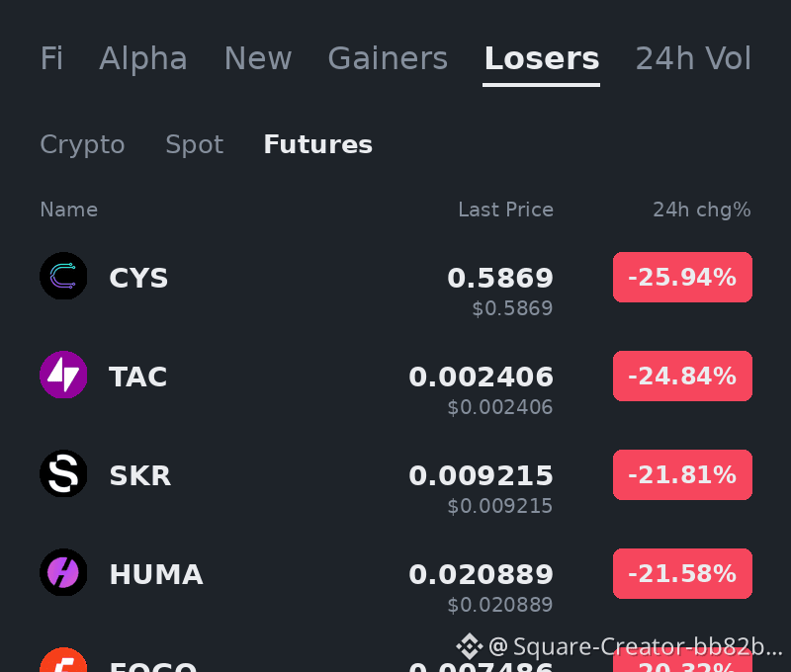The width and height of the screenshot is (791, 672).
Task: Select the Losers tab
Action: click(x=541, y=58)
